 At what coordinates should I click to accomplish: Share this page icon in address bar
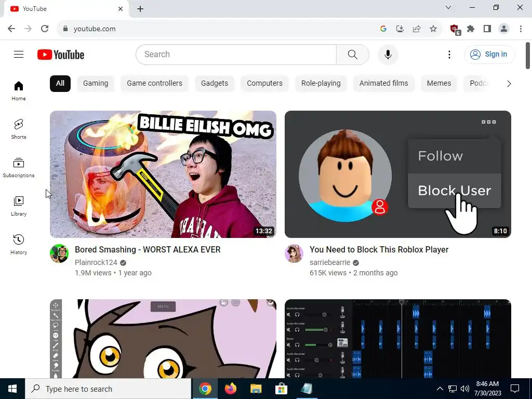coord(417,29)
